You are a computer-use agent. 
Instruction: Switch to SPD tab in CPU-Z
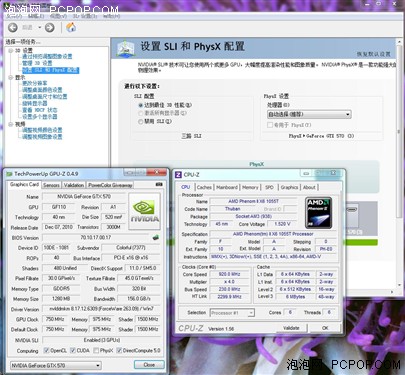point(269,187)
